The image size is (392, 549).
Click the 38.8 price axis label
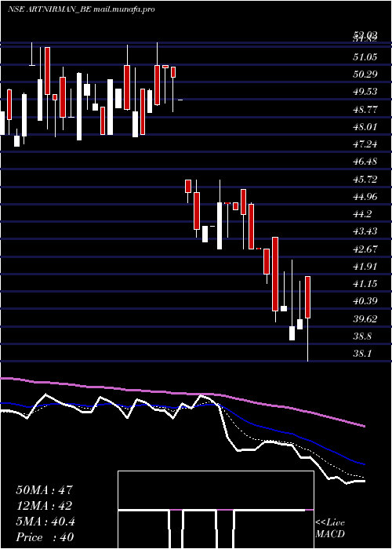[x=362, y=336]
